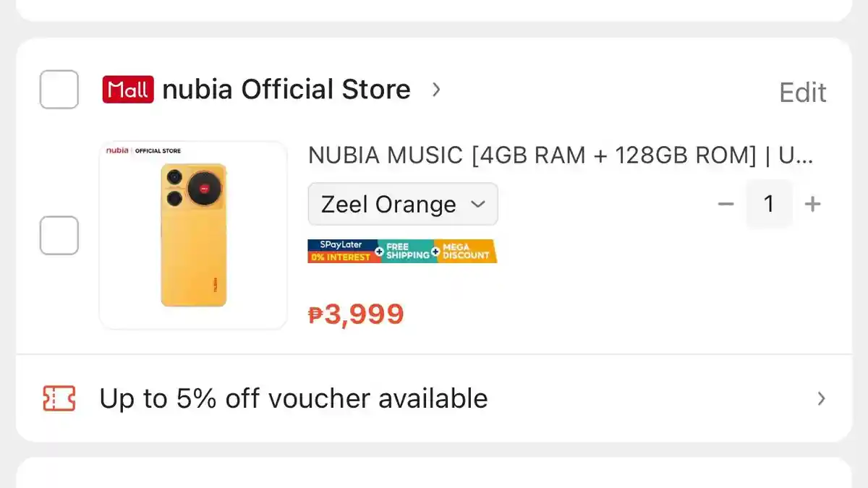Open the Up to 5% off voucher row

tap(293, 398)
